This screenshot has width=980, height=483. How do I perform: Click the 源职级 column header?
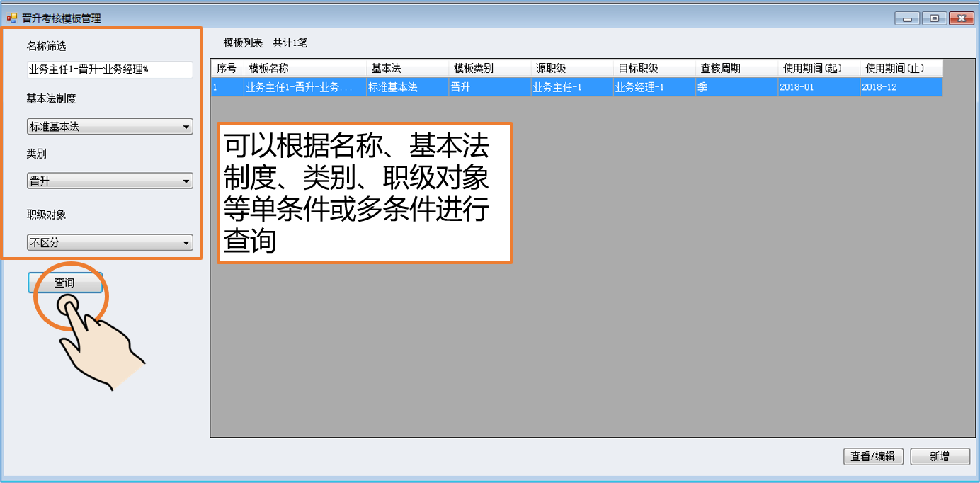point(571,69)
